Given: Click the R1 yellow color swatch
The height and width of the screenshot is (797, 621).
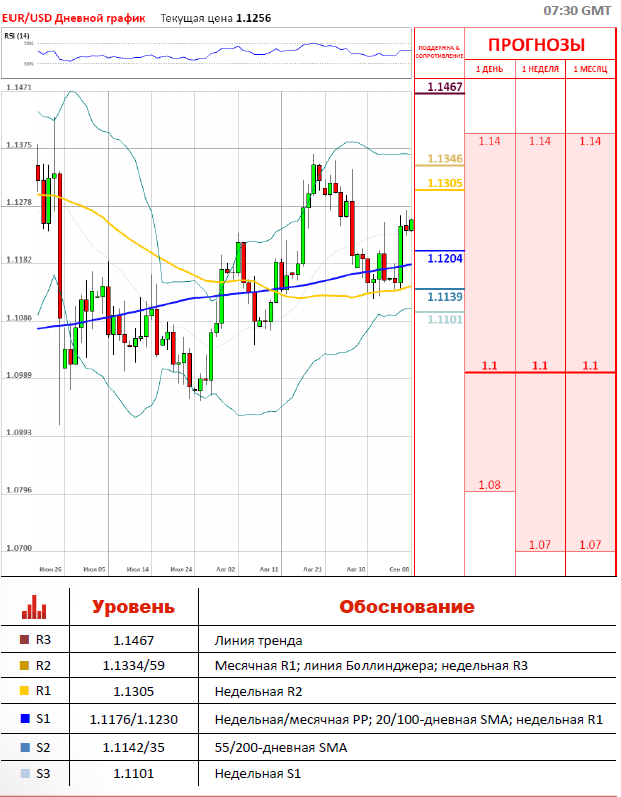Looking at the screenshot, I should click(24, 691).
